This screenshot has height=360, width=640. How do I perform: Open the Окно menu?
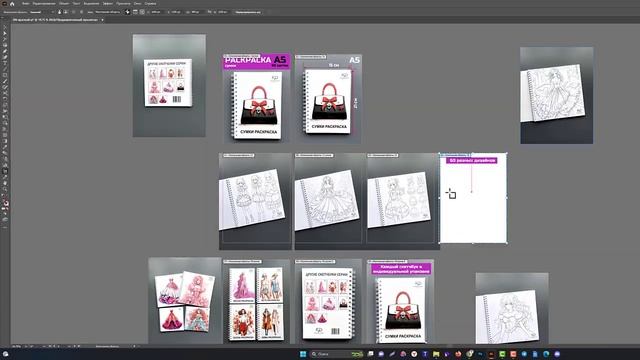click(x=138, y=3)
